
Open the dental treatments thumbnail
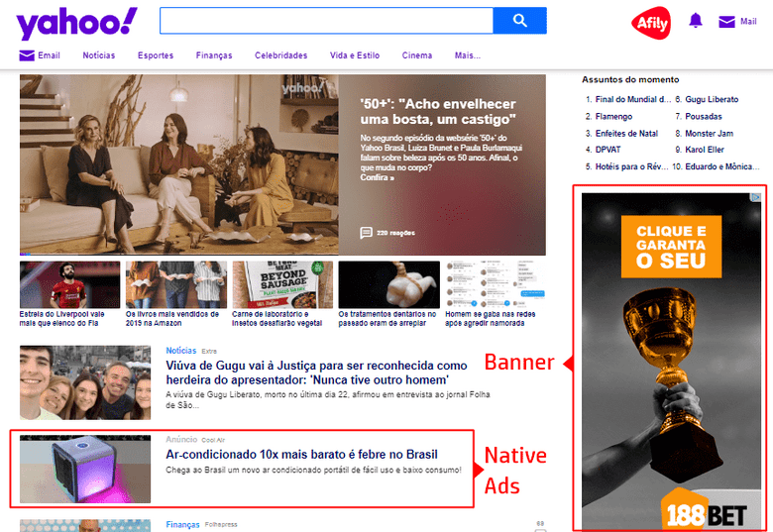click(x=388, y=284)
